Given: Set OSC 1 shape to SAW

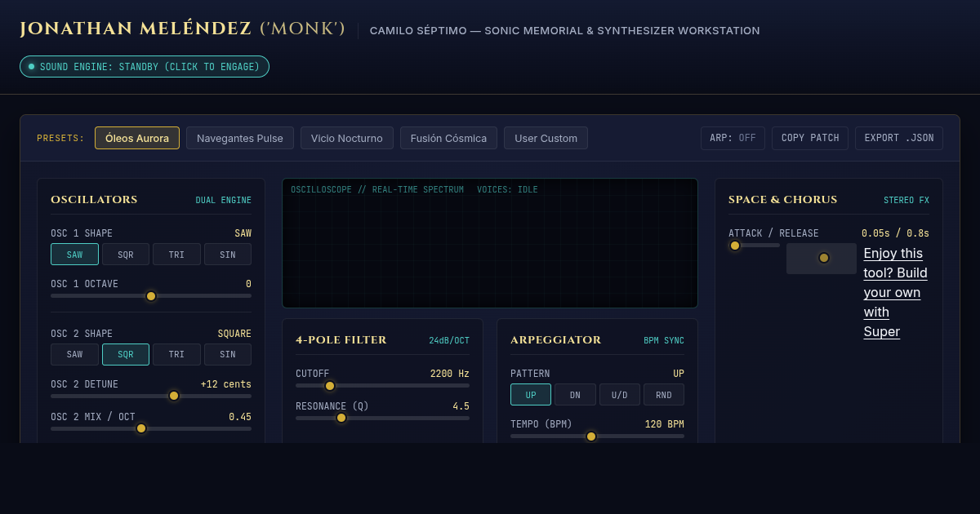Looking at the screenshot, I should (74, 255).
